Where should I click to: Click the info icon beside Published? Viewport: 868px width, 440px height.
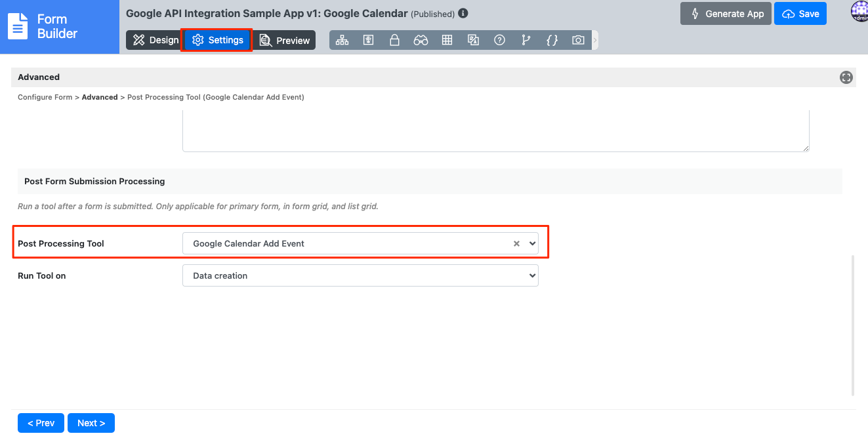[x=463, y=14]
